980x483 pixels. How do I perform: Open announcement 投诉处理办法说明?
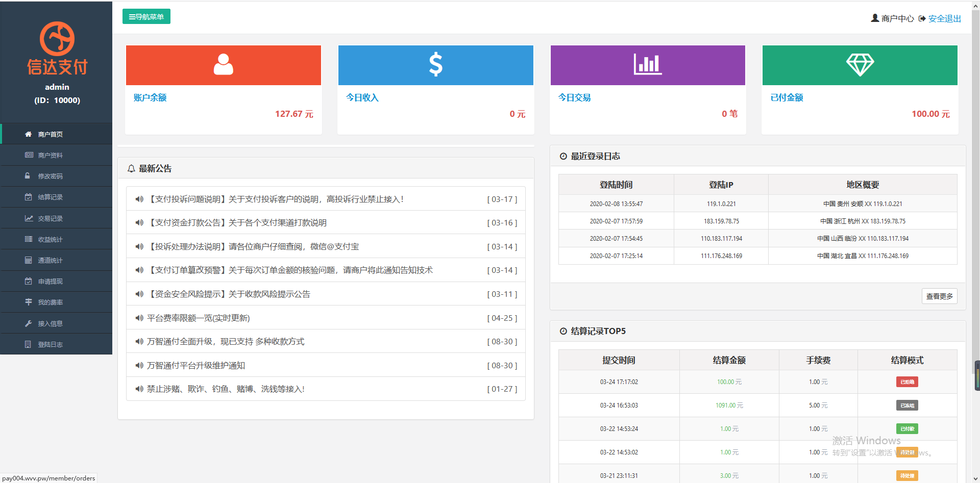pyautogui.click(x=326, y=246)
